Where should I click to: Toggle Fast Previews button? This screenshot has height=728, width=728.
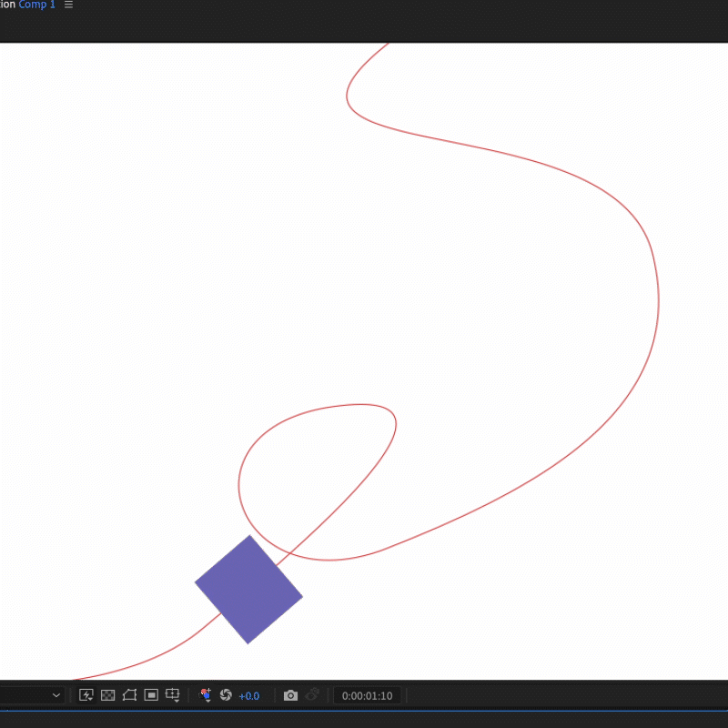[86, 695]
